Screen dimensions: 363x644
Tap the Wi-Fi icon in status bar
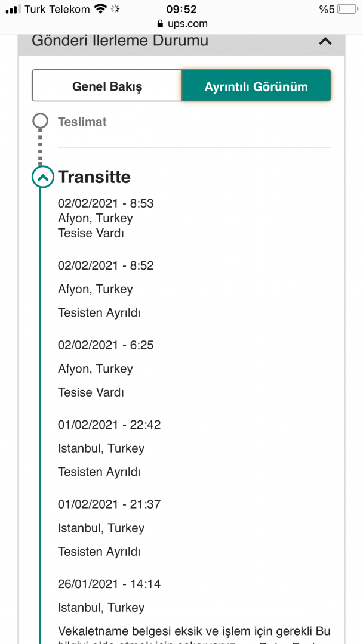tap(100, 9)
